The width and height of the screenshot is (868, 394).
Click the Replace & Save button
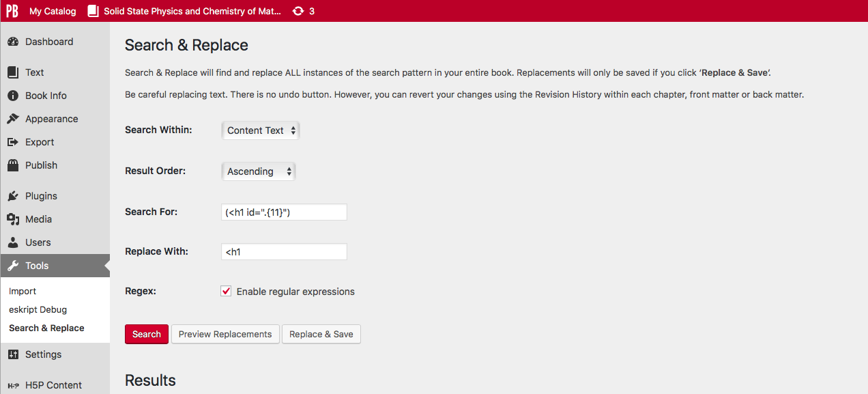pos(321,334)
